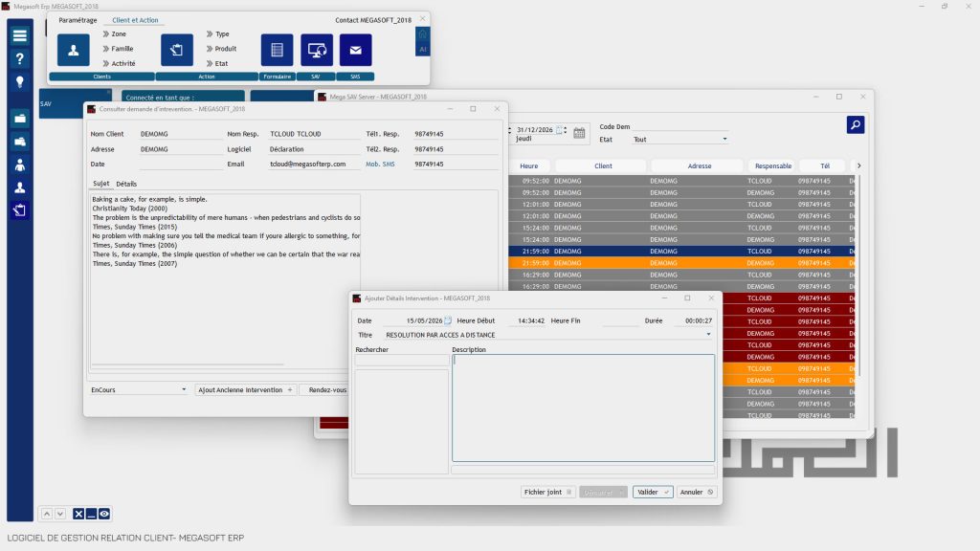This screenshot has height=551, width=980.
Task: Open the Action clipboard icon in the ribbon
Action: coord(177,50)
